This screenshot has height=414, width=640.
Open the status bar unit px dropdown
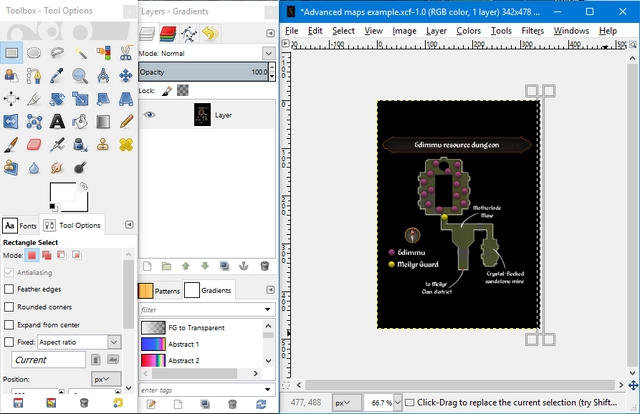pos(347,403)
